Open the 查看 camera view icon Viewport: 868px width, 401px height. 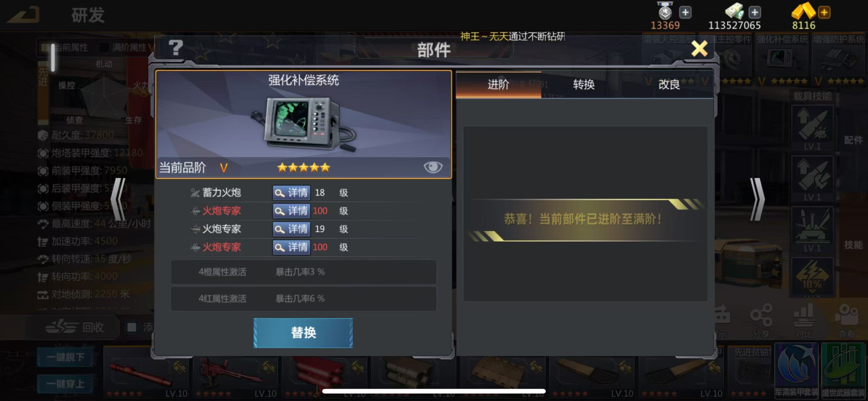[847, 321]
